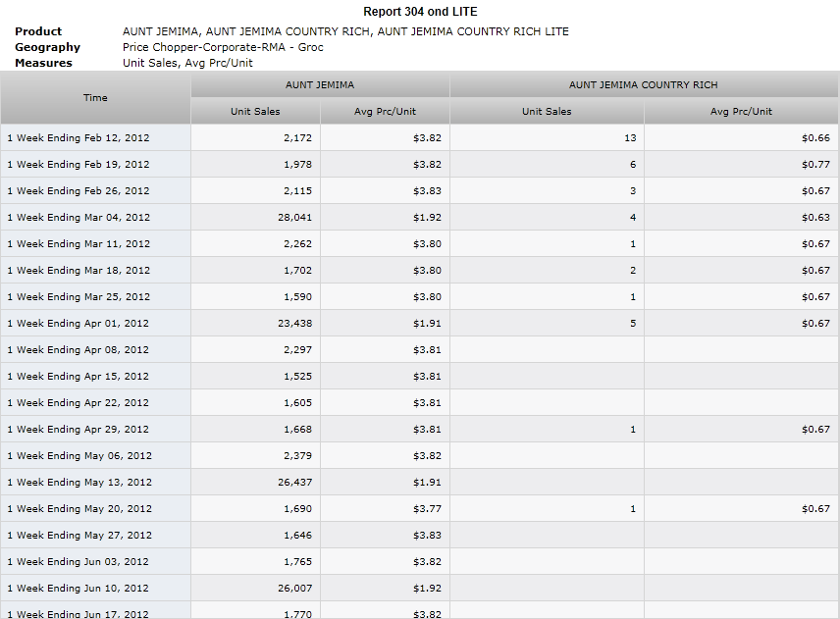Click Country Rich unit sales value 5
Image resolution: width=840 pixels, height=619 pixels.
633,324
